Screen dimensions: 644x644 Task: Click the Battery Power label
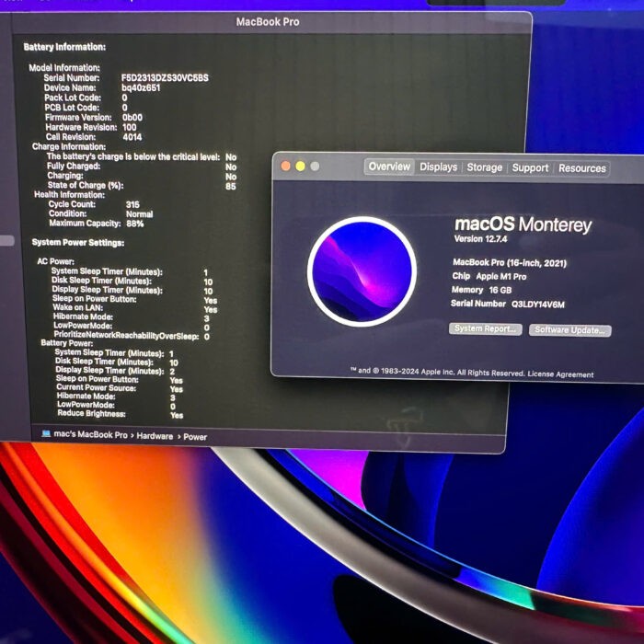pos(66,342)
